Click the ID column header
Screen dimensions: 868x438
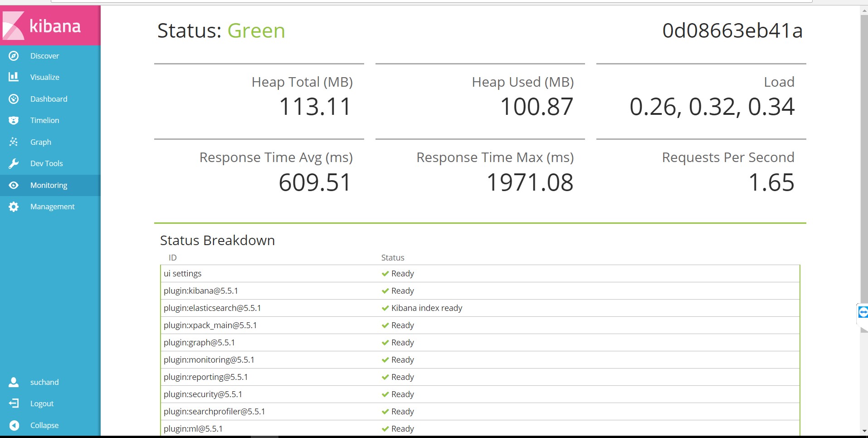pos(172,258)
